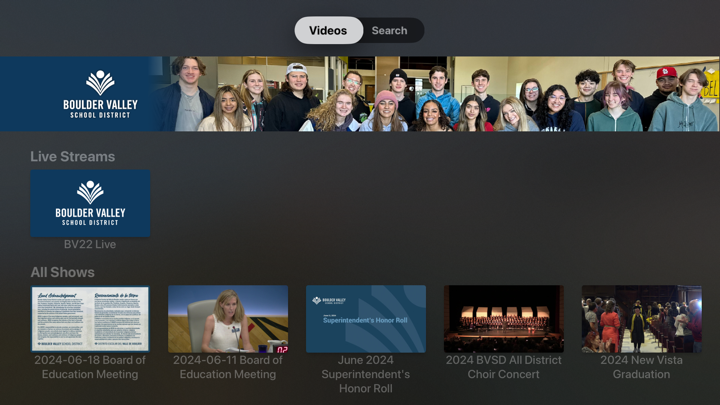
Task: Open 2024 BVSD All District Choir Concert thumbnail
Action: coord(504,319)
